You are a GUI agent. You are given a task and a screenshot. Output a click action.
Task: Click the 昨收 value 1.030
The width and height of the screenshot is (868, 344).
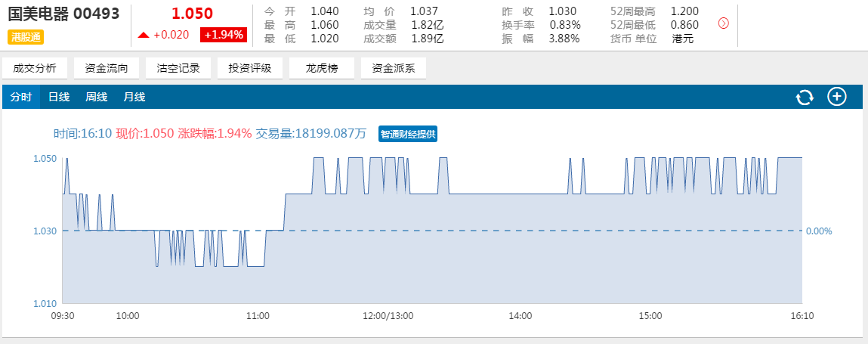[x=563, y=11]
